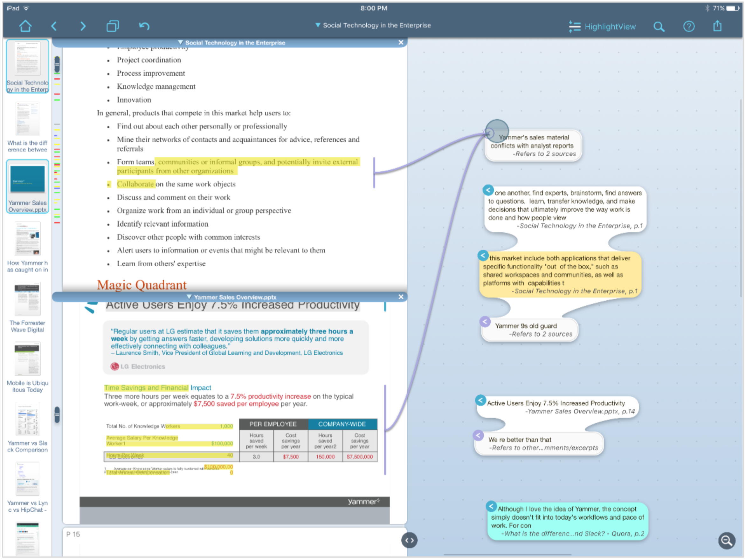Tap the LG Electronics logo label
Screen dimensions: 746x560
tap(138, 367)
